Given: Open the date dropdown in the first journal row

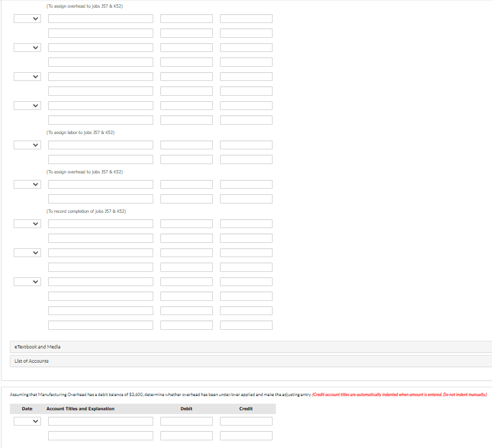Looking at the screenshot, I should pyautogui.click(x=27, y=18).
